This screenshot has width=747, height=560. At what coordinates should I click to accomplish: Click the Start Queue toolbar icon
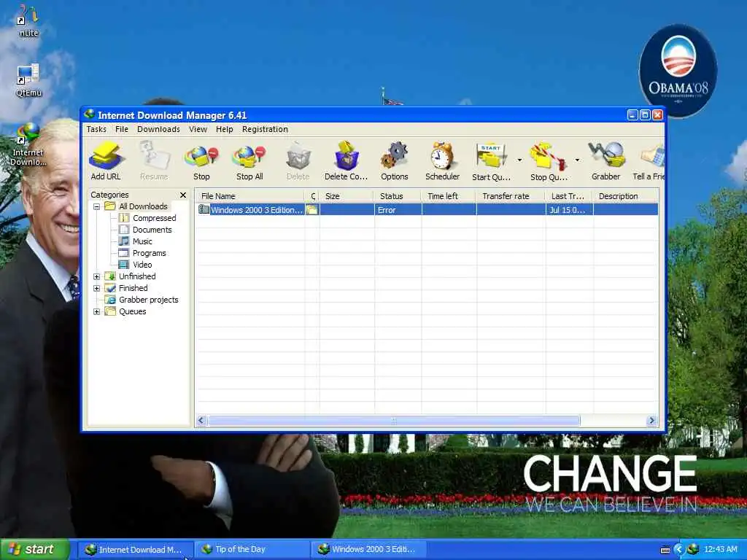pyautogui.click(x=491, y=161)
